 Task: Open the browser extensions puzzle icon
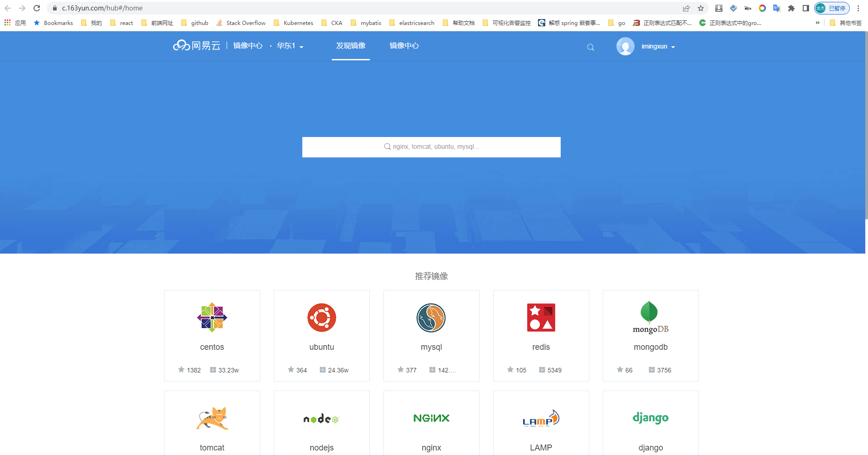[x=791, y=8]
